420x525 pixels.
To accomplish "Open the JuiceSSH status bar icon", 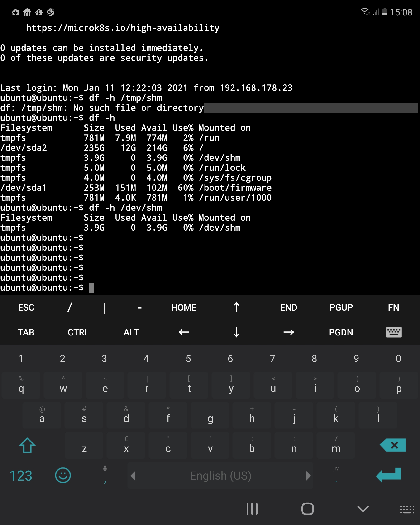I will tap(50, 12).
